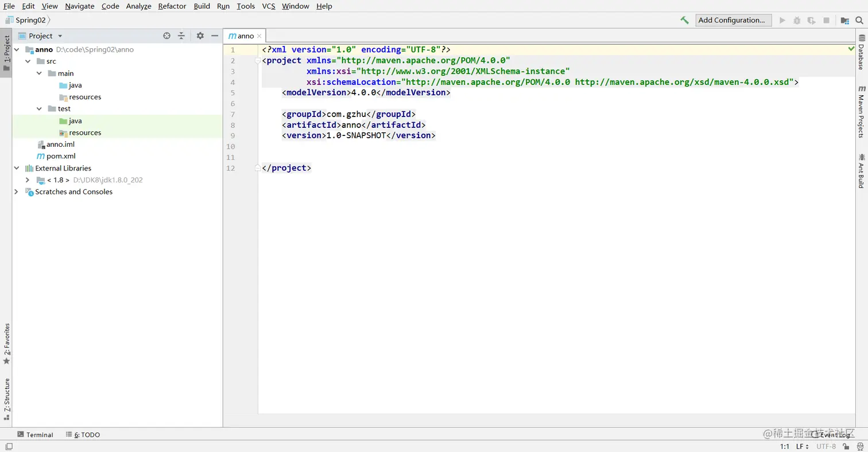Click Add Configuration... button

[x=732, y=20]
